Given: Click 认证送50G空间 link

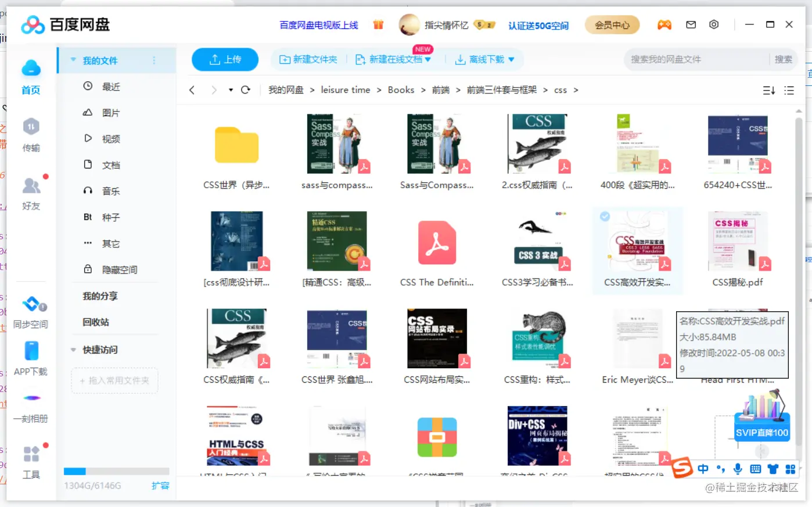Looking at the screenshot, I should [x=538, y=26].
